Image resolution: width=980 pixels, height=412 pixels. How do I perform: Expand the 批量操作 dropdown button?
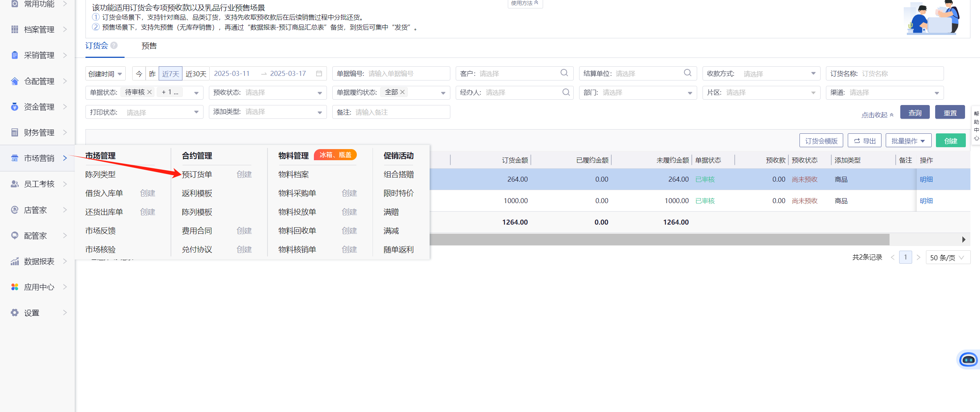click(908, 141)
